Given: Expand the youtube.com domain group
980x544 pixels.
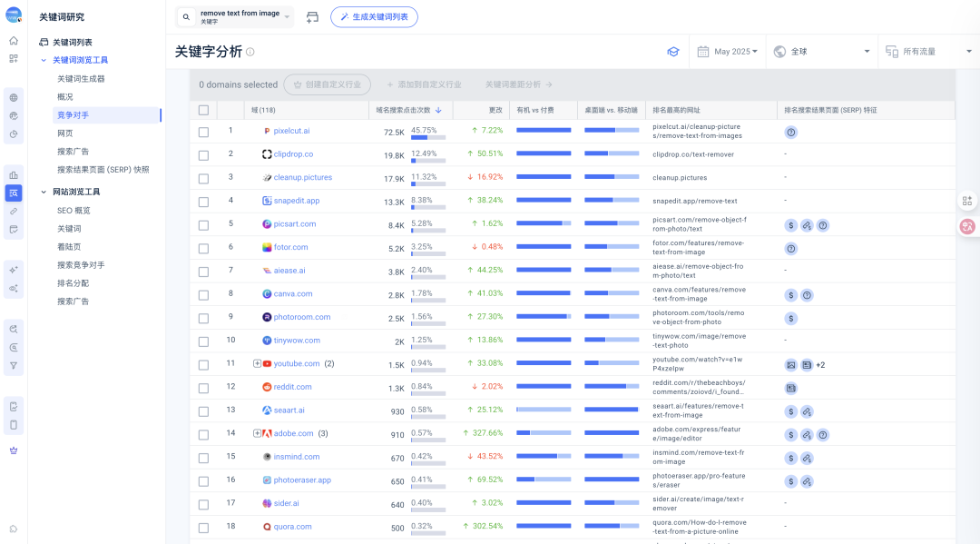Looking at the screenshot, I should pos(257,364).
